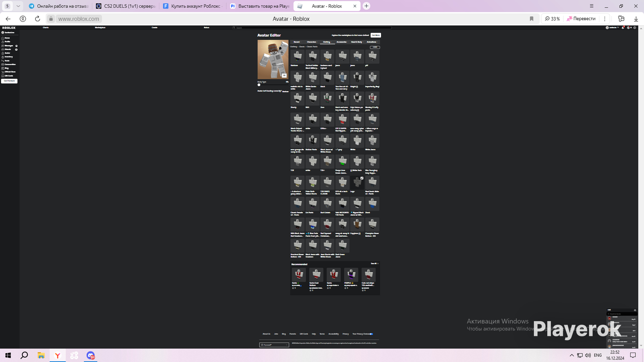Open Marketplace in the Roblox top menu
Viewport: 644px width, 362px height.
(x=100, y=28)
